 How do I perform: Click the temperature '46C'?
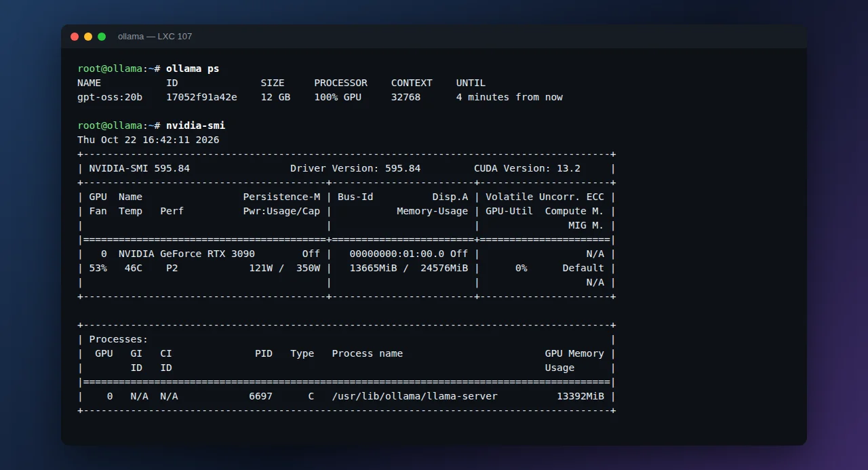[134, 268]
